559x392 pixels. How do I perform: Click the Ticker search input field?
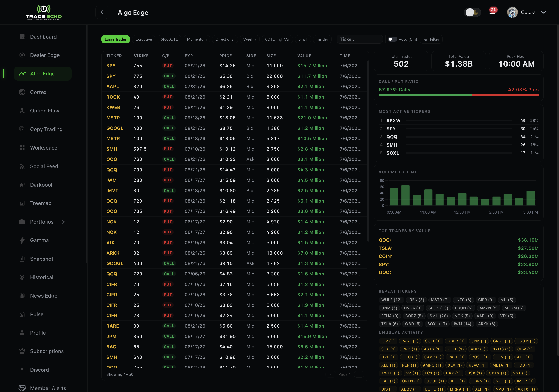[x=359, y=39]
